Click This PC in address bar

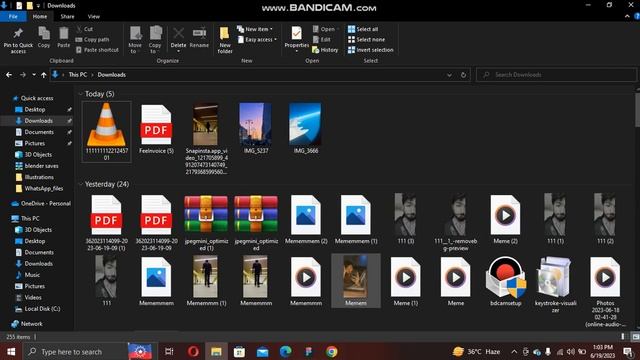(78, 75)
